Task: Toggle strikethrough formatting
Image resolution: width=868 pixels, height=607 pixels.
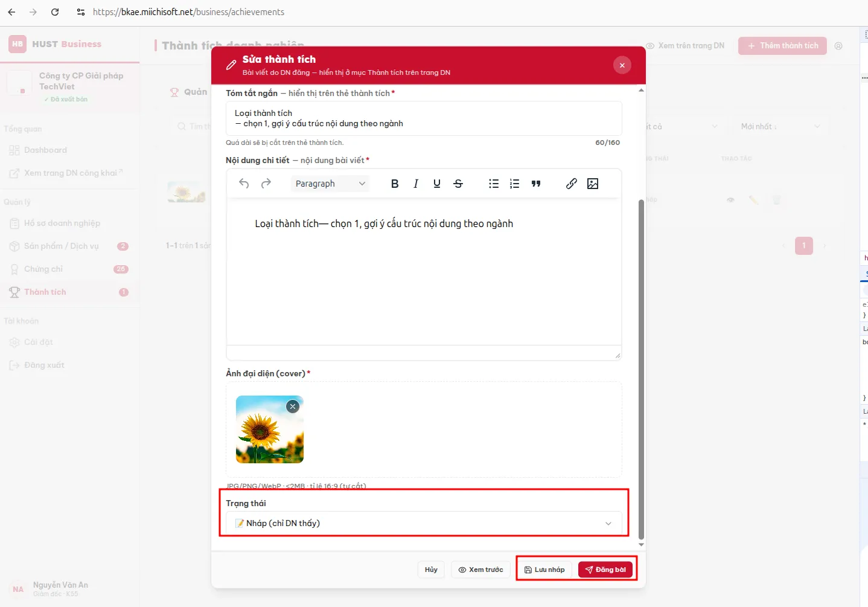Action: (x=458, y=184)
